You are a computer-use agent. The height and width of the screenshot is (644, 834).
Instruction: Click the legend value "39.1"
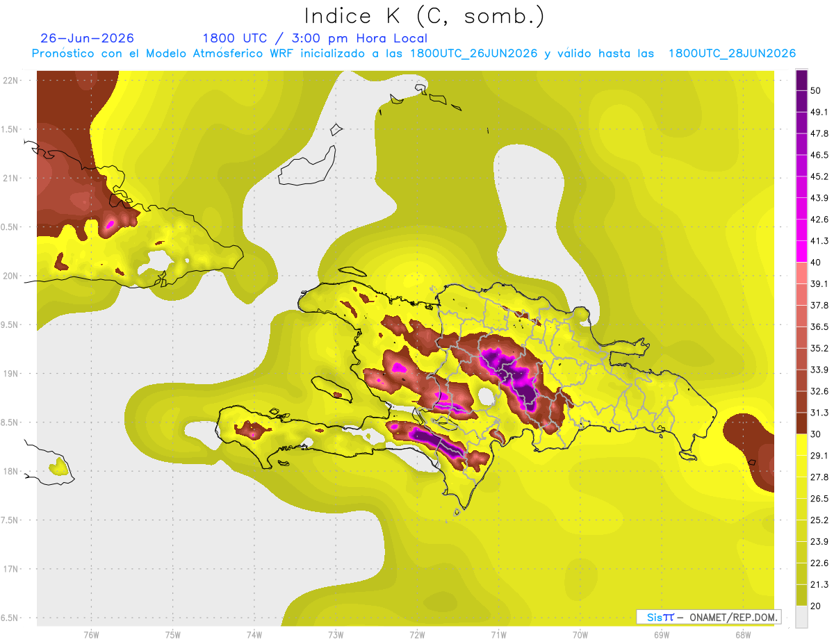click(819, 283)
